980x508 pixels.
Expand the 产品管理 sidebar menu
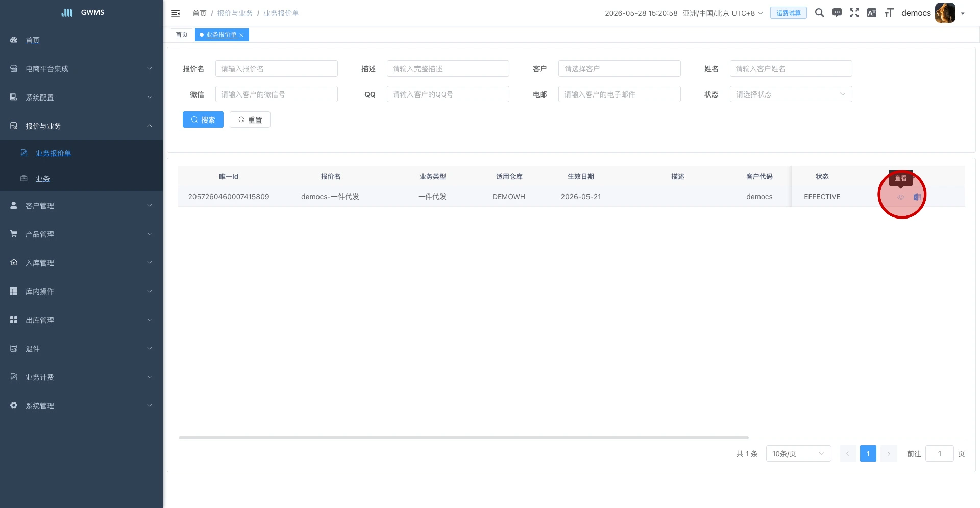point(82,234)
